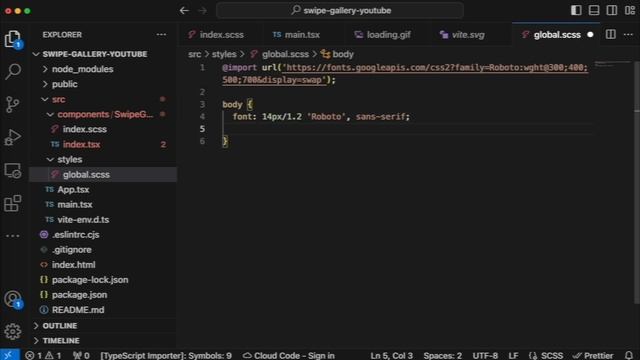Open the Extensions view
This screenshot has width=640, height=360.
point(13,203)
